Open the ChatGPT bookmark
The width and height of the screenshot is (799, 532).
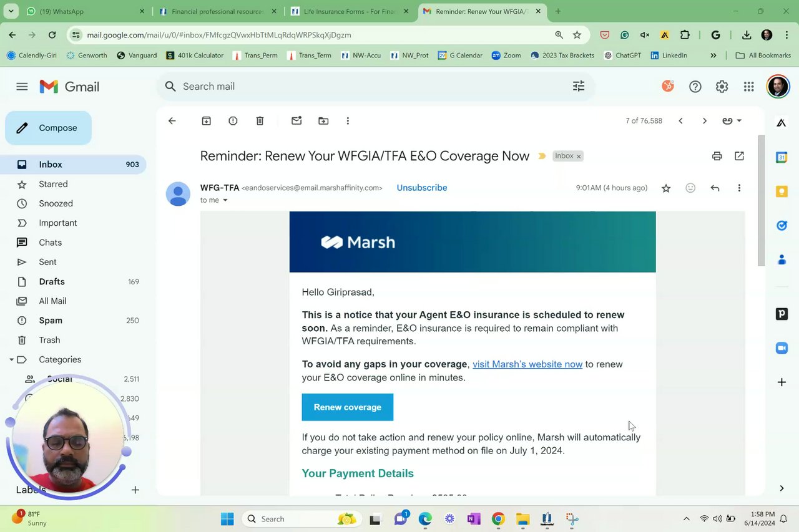622,56
